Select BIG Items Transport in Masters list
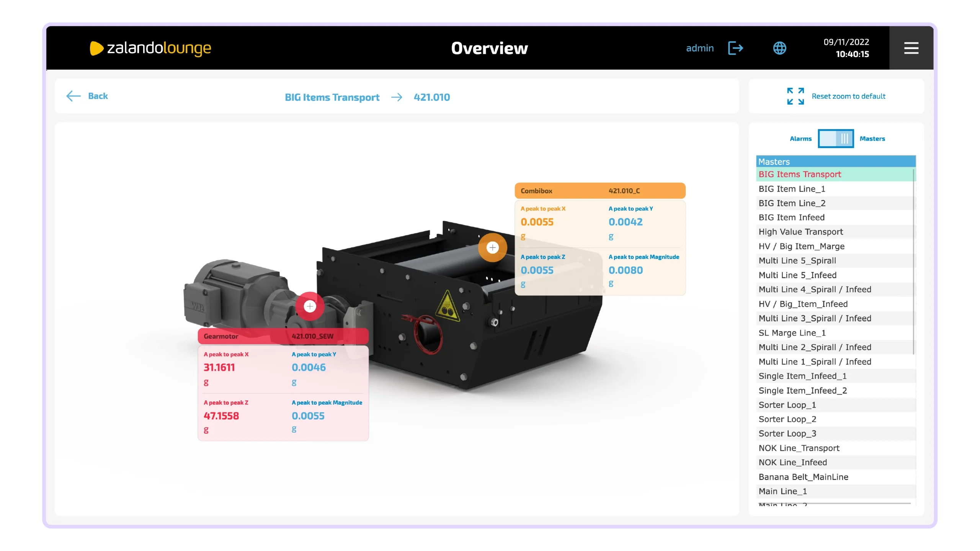 (x=835, y=174)
